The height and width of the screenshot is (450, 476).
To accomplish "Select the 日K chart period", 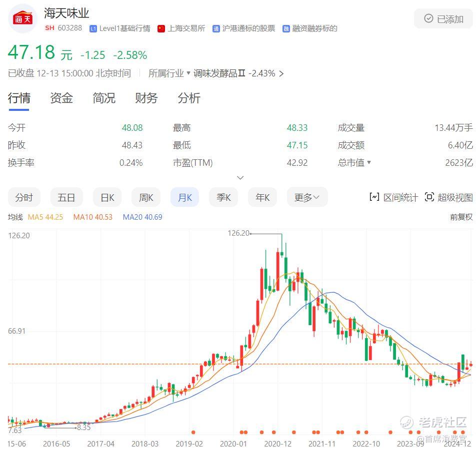I will tap(107, 197).
